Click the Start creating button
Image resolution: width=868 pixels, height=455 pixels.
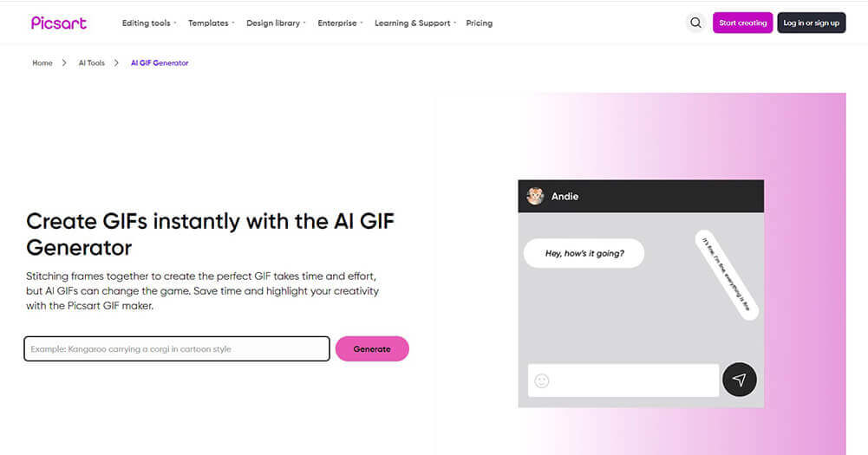click(x=742, y=23)
